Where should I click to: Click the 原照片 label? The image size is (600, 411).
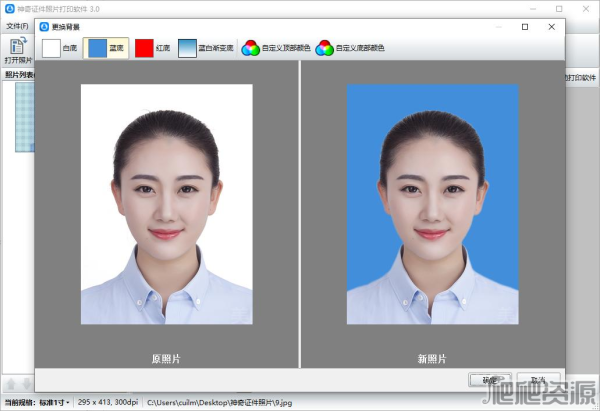[166, 359]
